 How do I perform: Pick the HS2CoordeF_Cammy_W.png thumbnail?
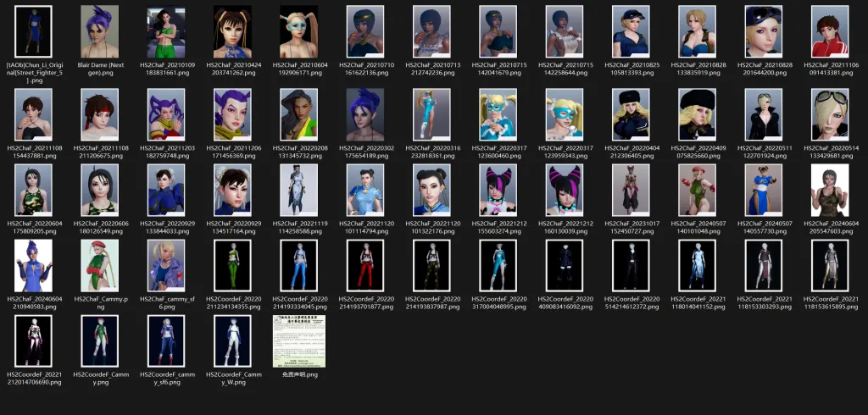pyautogui.click(x=232, y=341)
